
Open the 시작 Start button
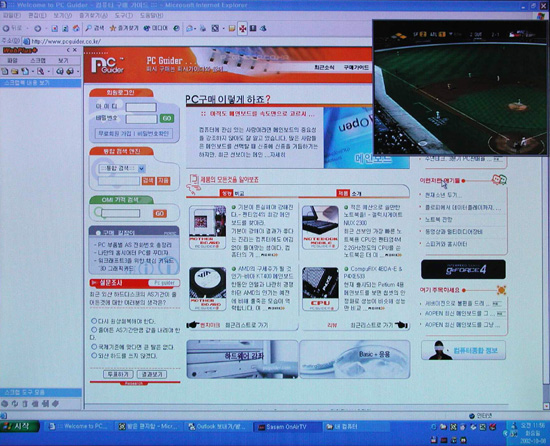(x=20, y=427)
